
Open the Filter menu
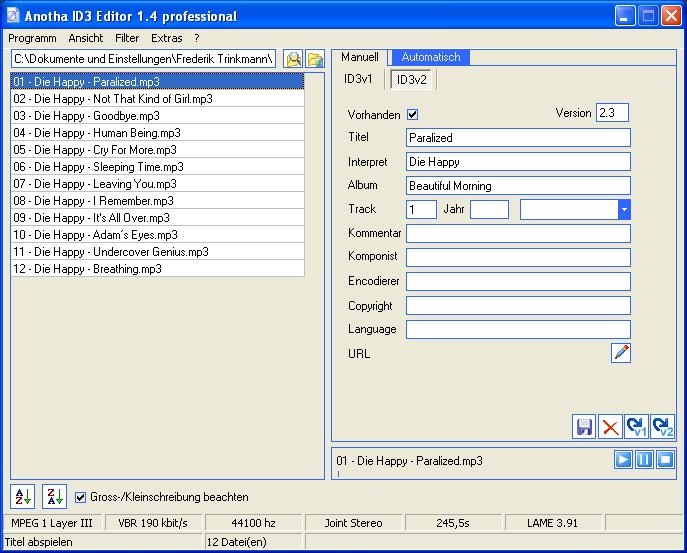(x=127, y=38)
